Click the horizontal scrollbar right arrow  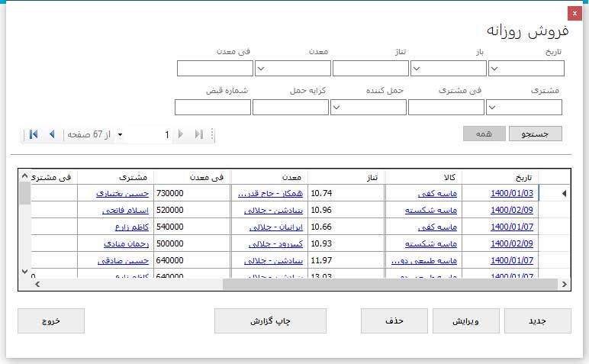tap(565, 284)
